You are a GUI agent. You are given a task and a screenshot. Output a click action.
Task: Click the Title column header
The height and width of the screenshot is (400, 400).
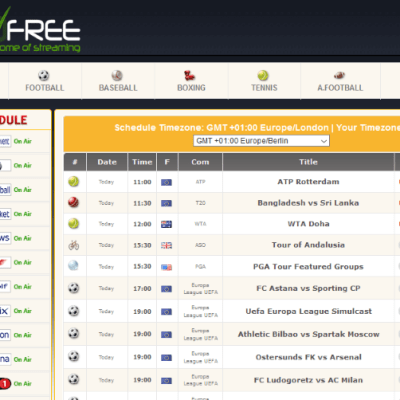[x=308, y=162]
